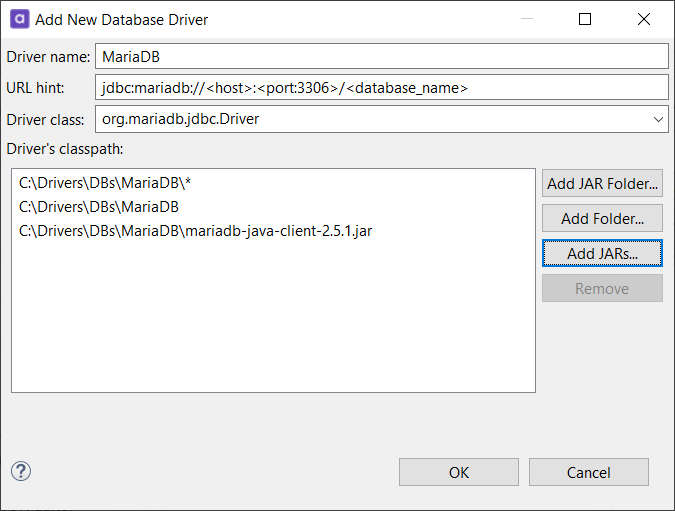This screenshot has height=511, width=675.
Task: Expand the Driver class dropdown arrow
Action: (658, 120)
